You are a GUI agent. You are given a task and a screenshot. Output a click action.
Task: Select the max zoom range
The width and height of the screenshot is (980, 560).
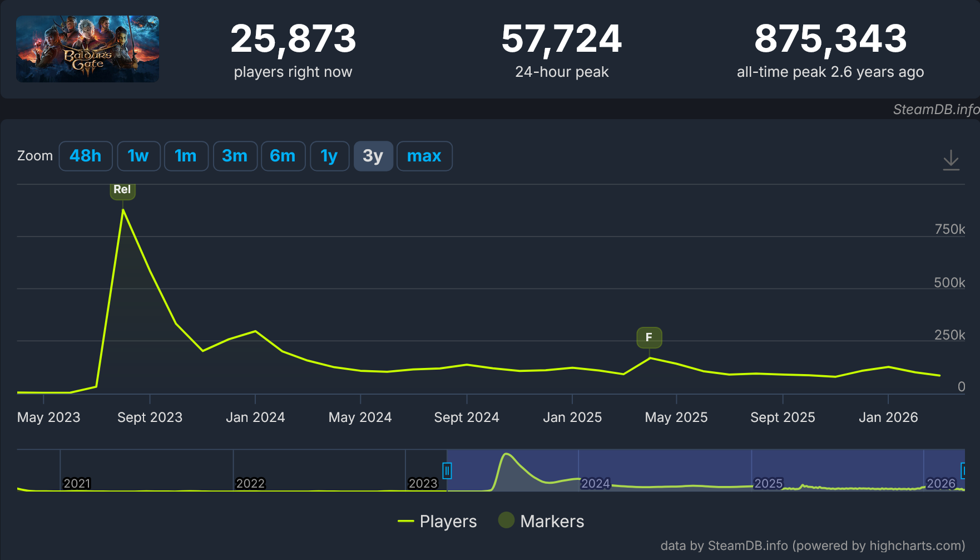pos(424,156)
